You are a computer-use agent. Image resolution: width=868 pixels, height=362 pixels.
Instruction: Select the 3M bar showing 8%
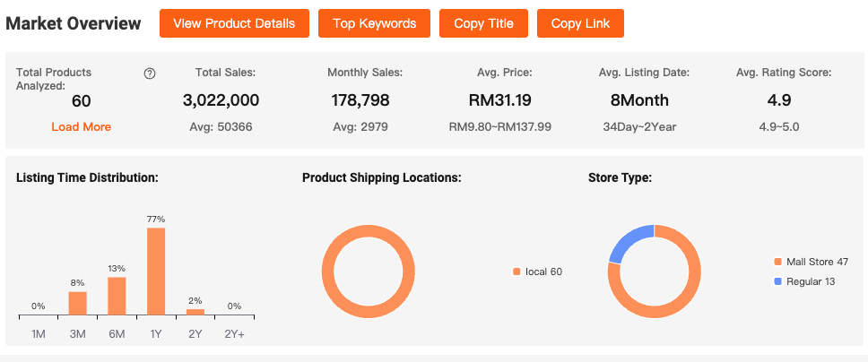click(x=78, y=303)
